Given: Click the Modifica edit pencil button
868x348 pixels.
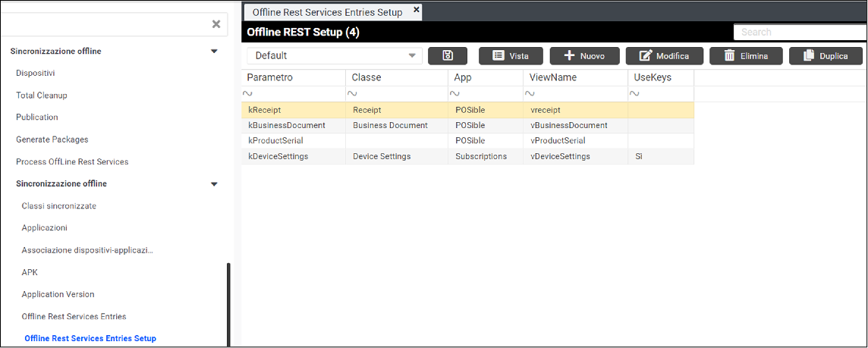Looking at the screenshot, I should tap(664, 55).
